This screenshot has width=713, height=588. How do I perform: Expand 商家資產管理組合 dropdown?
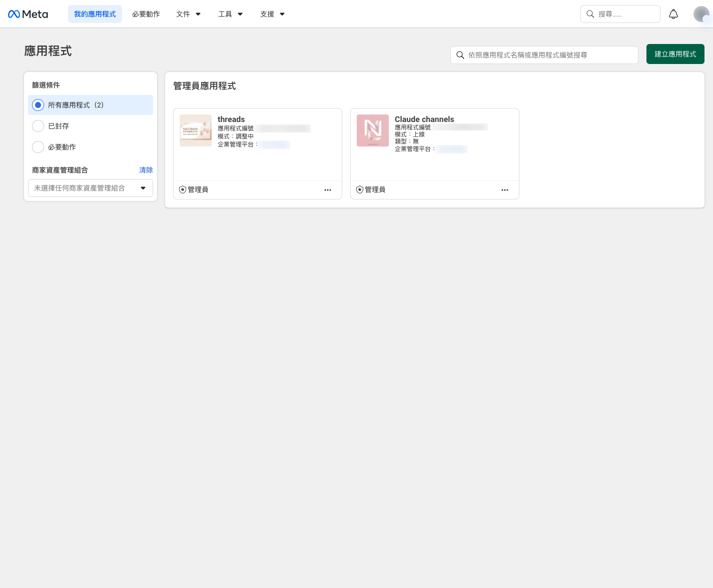(x=91, y=188)
